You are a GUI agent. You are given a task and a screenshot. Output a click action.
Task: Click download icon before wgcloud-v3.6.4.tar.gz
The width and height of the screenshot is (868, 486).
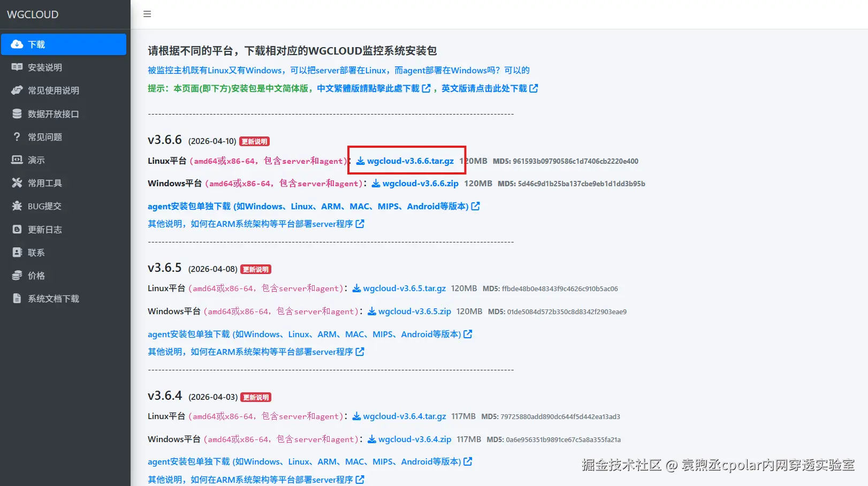(356, 416)
